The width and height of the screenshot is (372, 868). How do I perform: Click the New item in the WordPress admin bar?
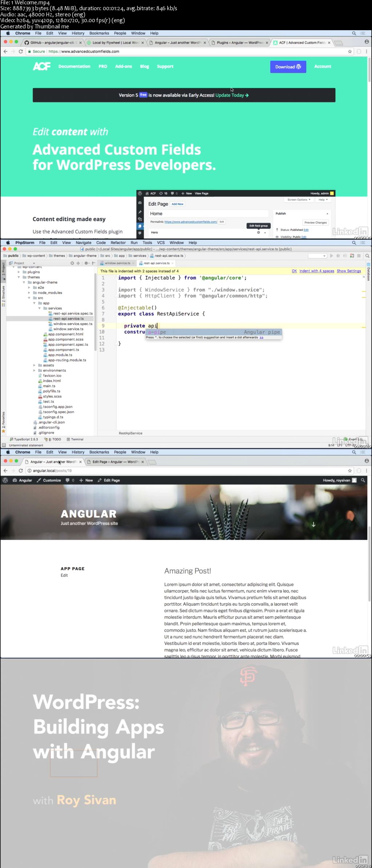[x=86, y=480]
